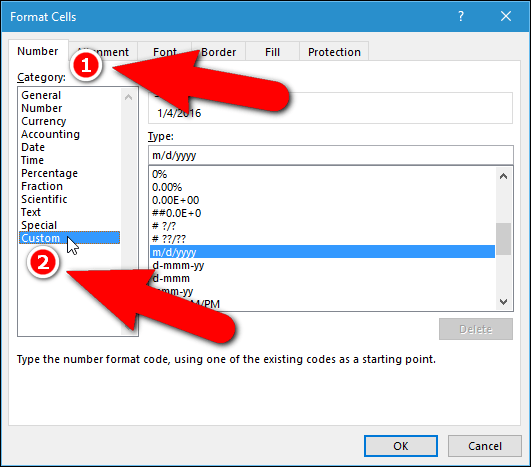This screenshot has width=531, height=467.
Task: Click the category list scroll up arrow
Action: (128, 97)
